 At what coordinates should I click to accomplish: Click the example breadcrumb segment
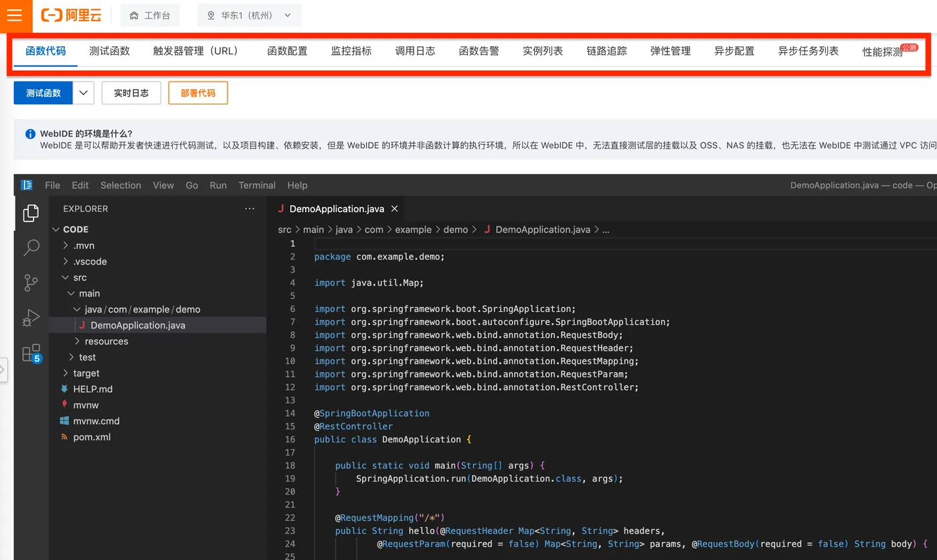tap(413, 229)
